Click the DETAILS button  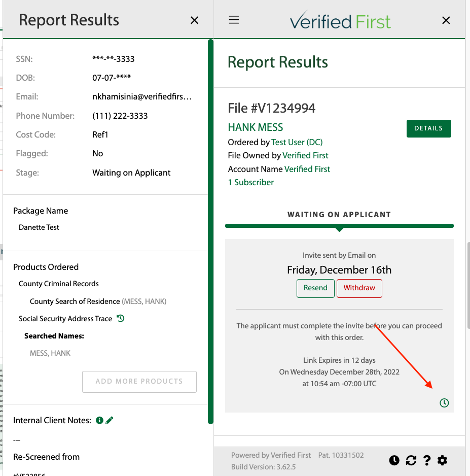coord(428,128)
